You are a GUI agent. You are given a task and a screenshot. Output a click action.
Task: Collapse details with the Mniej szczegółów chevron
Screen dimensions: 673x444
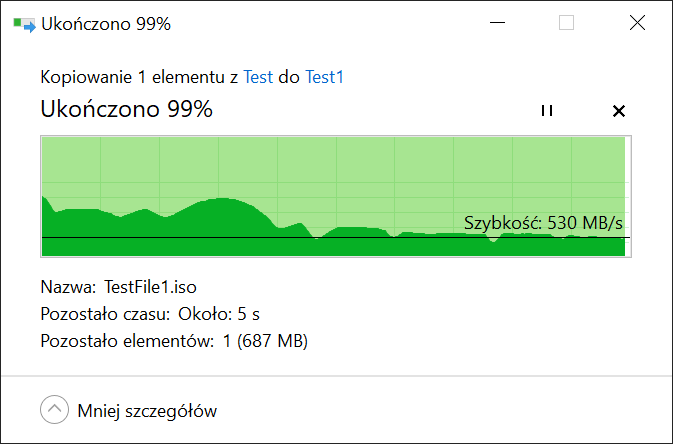[x=55, y=410]
